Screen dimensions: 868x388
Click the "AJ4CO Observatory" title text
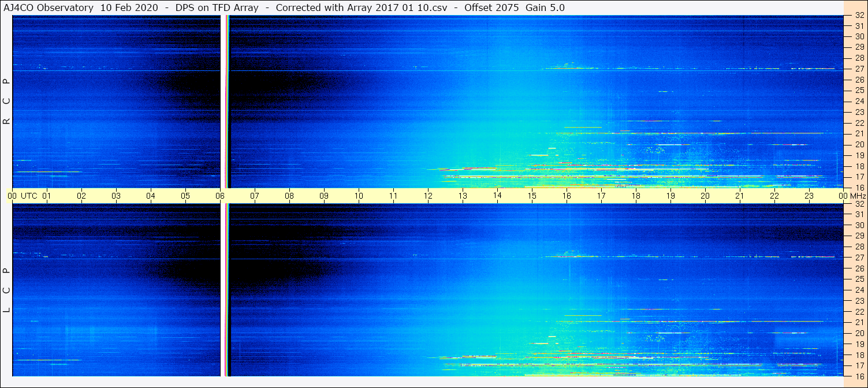point(49,8)
